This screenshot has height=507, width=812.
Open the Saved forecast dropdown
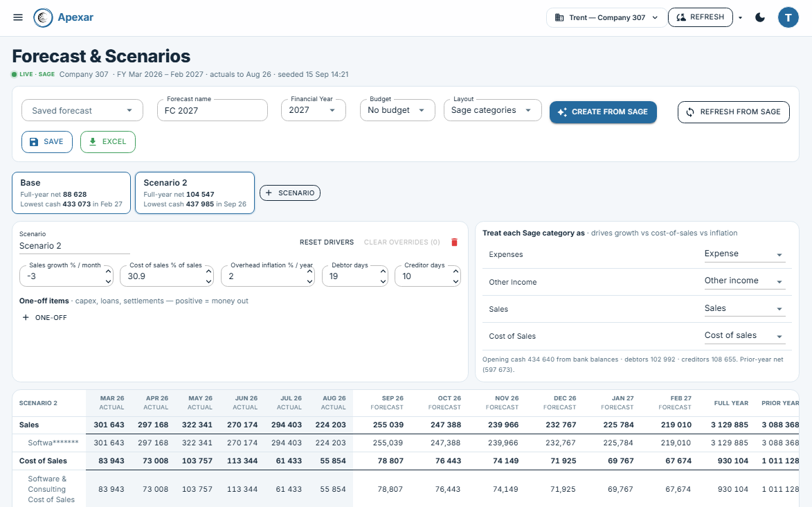pos(82,110)
